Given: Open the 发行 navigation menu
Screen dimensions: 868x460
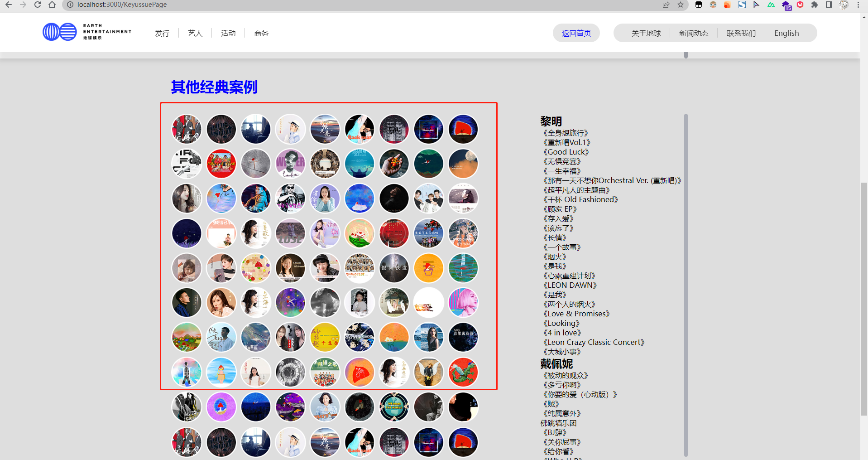Looking at the screenshot, I should click(162, 33).
